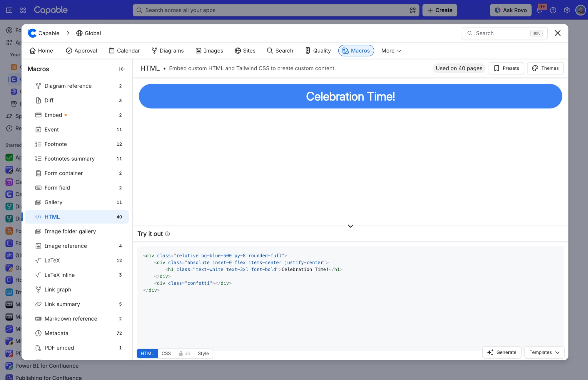Select the Diagram reference macro
The image size is (588, 380).
[x=77, y=86]
